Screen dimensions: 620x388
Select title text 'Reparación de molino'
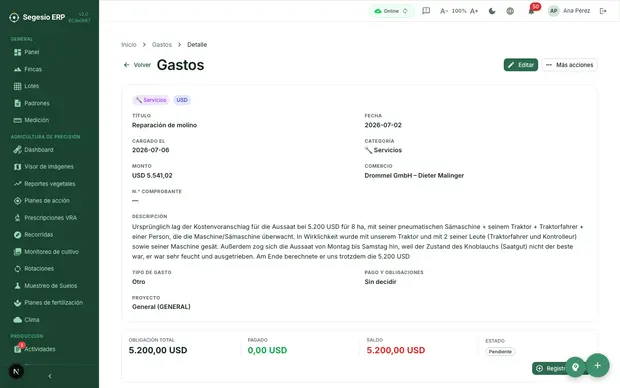[x=164, y=125]
